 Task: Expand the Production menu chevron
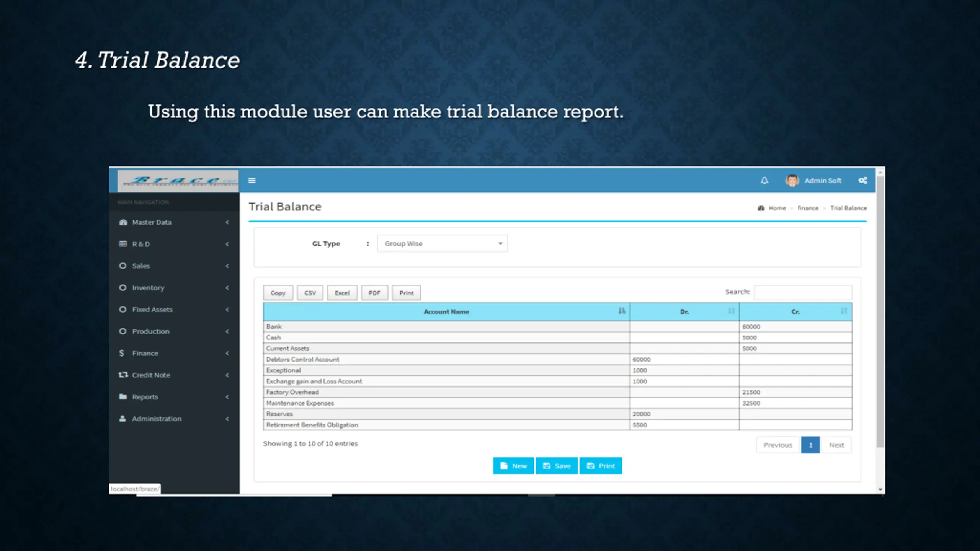click(227, 331)
